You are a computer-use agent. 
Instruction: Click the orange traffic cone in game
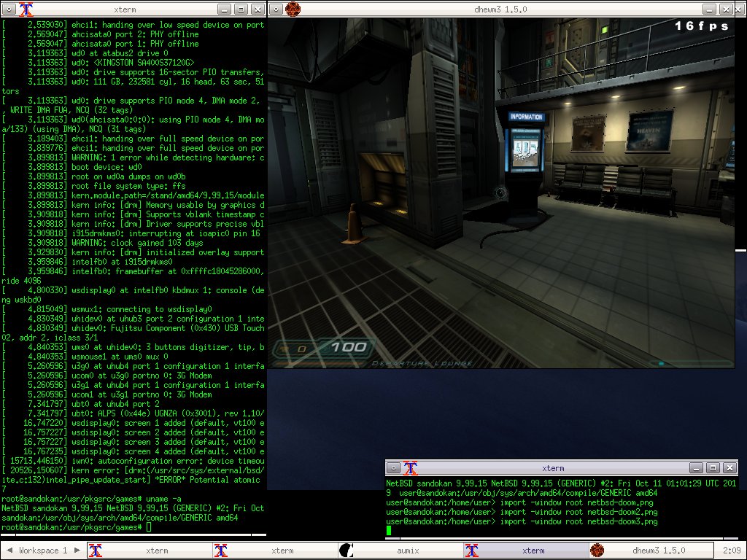pos(354,225)
